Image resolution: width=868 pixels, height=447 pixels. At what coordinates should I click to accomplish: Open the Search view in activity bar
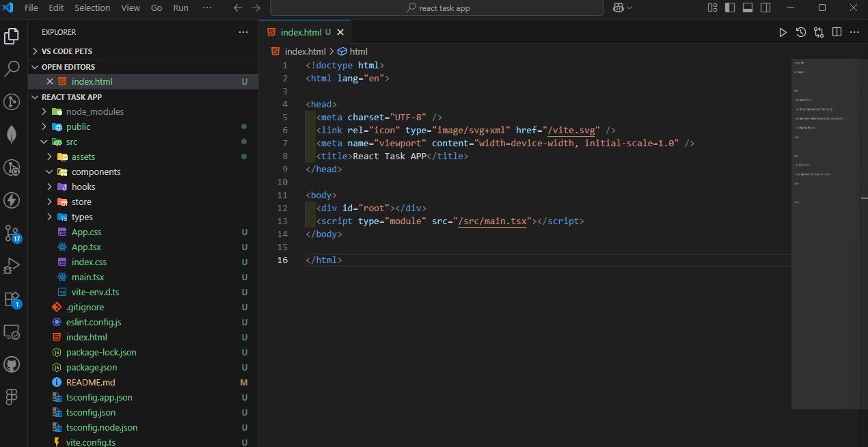pyautogui.click(x=12, y=68)
